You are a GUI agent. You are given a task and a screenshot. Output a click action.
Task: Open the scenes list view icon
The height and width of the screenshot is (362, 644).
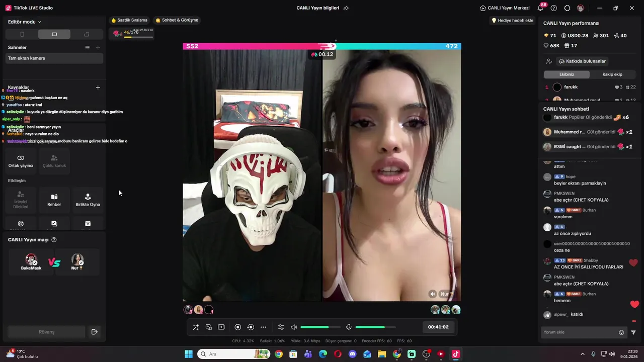87,47
